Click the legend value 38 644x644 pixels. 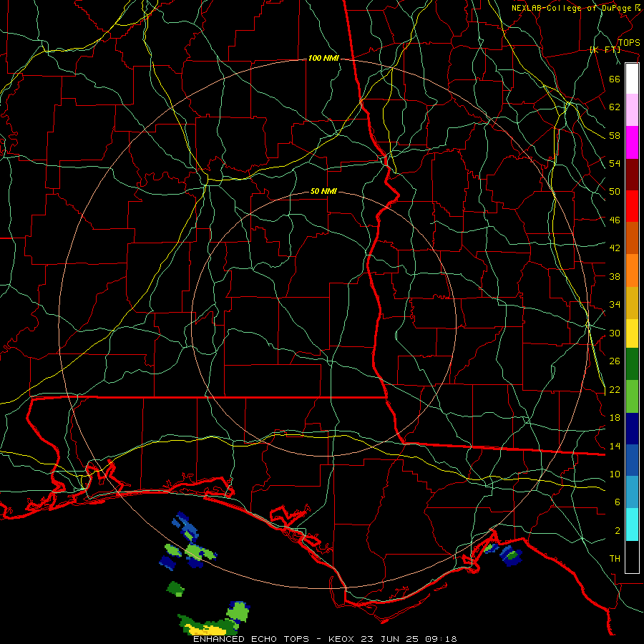click(x=615, y=276)
